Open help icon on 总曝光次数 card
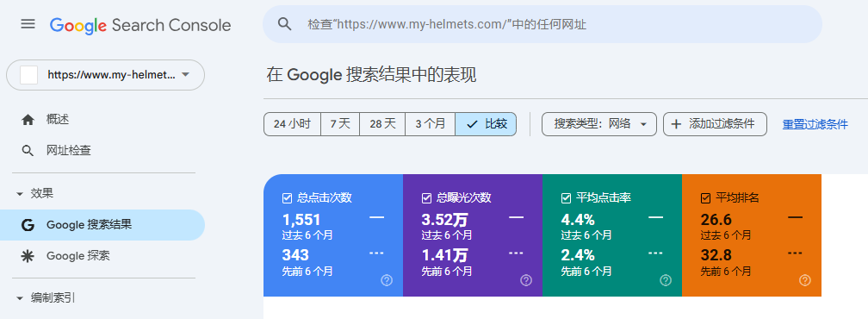The width and height of the screenshot is (868, 319). point(526,280)
